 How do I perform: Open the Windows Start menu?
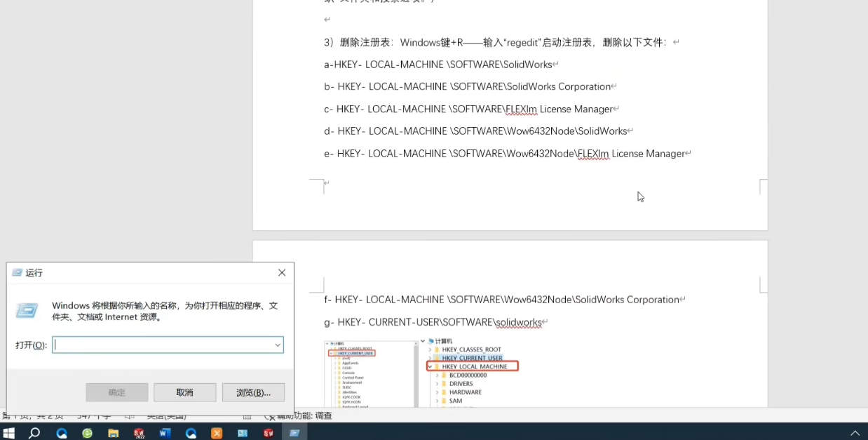[9, 433]
